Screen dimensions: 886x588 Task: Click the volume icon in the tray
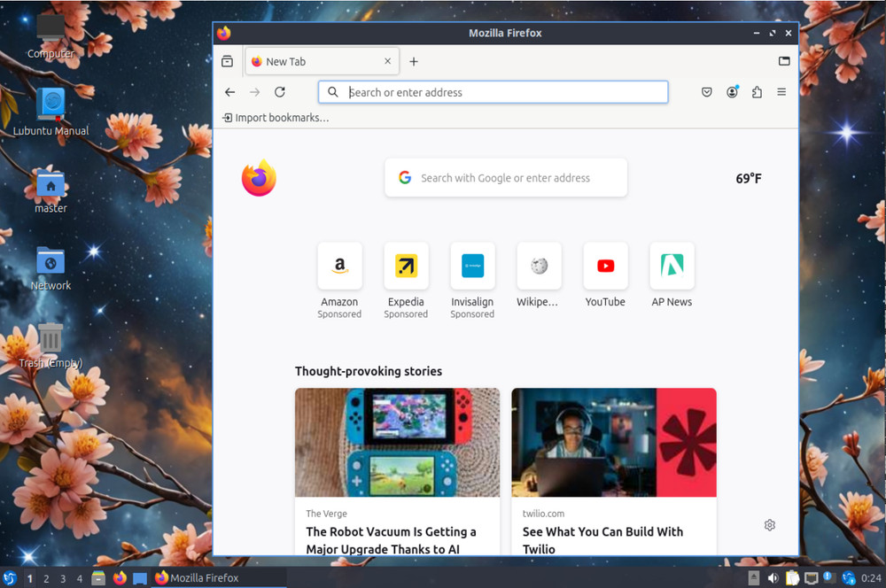(773, 577)
